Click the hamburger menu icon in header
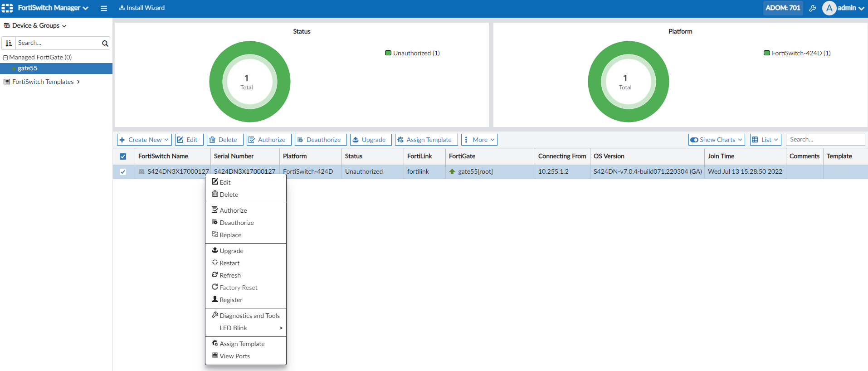This screenshot has width=868, height=371. pos(104,8)
